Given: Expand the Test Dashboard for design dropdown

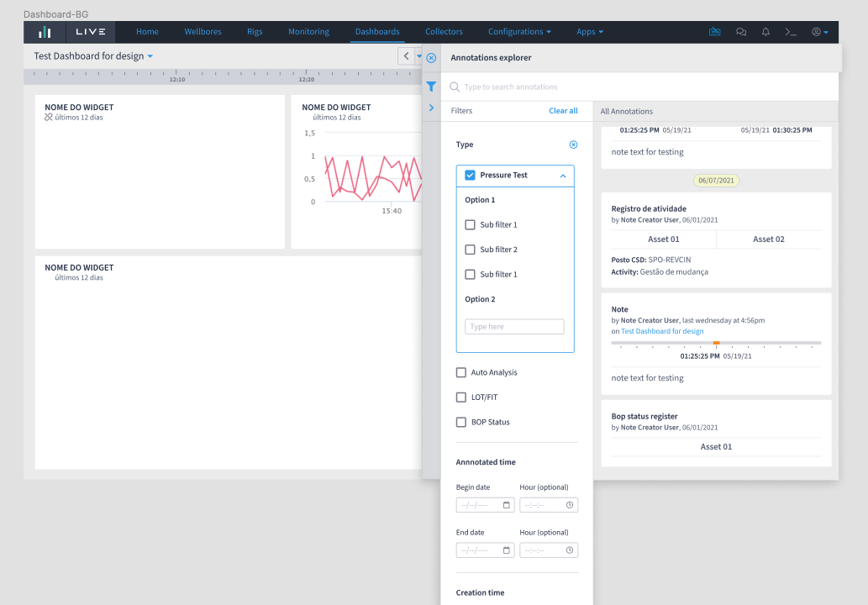Looking at the screenshot, I should [x=150, y=56].
